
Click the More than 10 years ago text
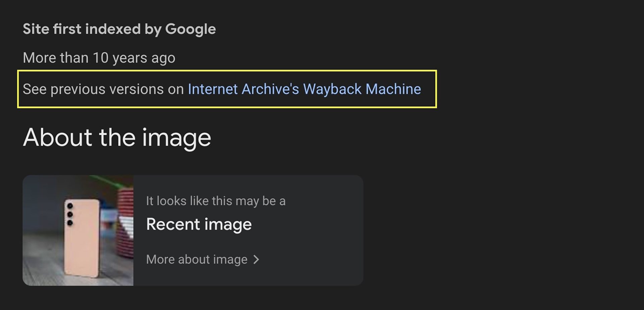99,58
